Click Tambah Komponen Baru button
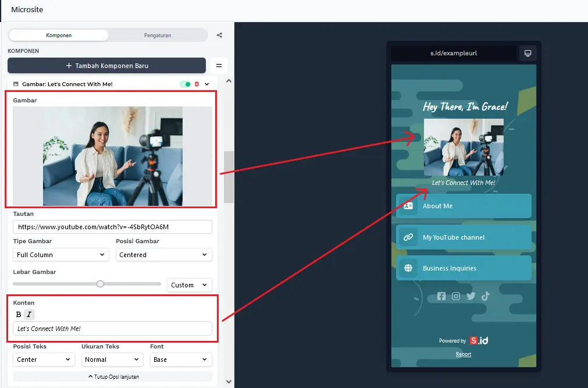588x388 pixels. (x=107, y=66)
